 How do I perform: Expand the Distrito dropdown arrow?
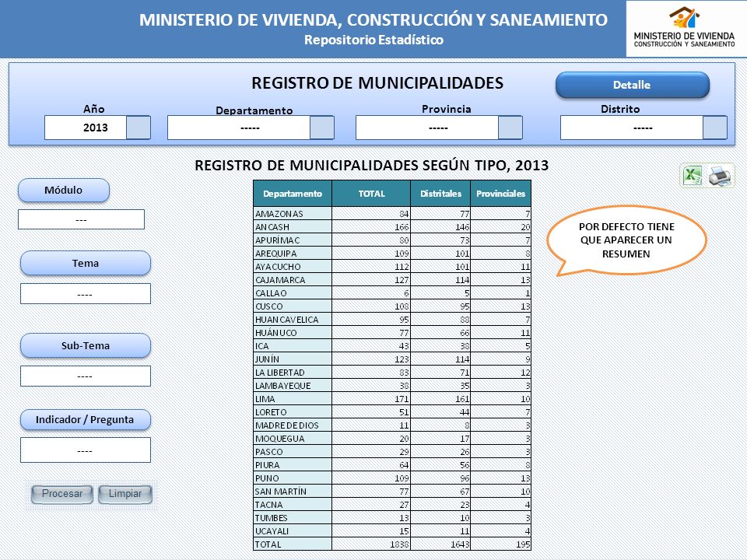click(715, 128)
